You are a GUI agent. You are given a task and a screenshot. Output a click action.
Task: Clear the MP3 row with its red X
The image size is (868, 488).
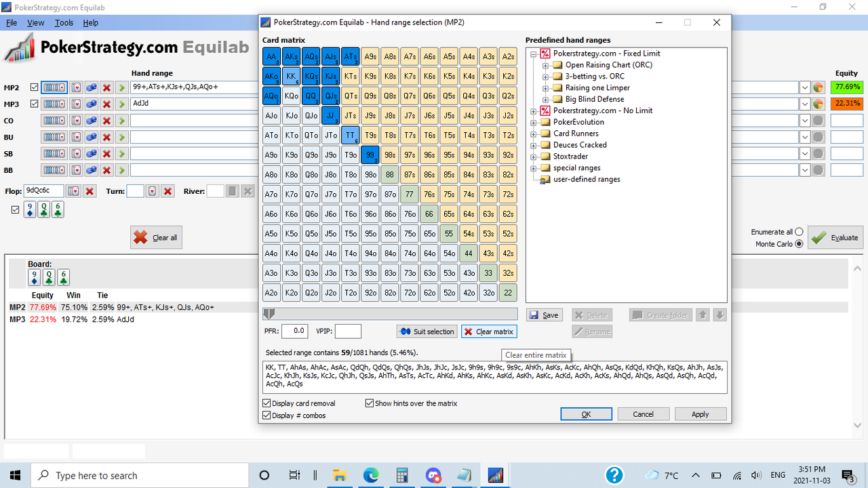[x=106, y=104]
